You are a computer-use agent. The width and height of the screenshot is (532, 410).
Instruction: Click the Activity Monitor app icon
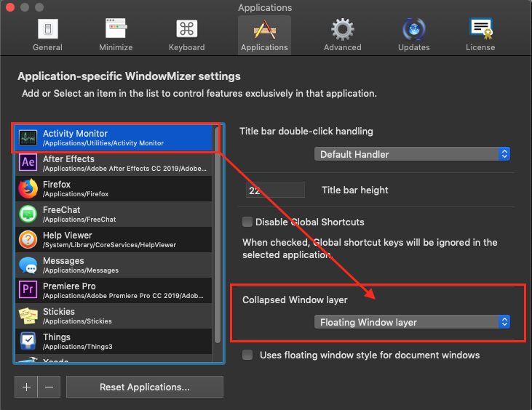28,138
